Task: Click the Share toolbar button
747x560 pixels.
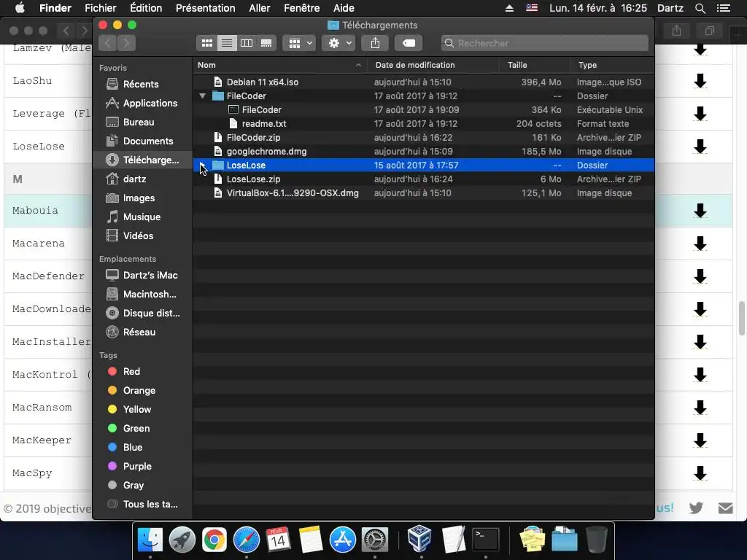Action: click(376, 43)
